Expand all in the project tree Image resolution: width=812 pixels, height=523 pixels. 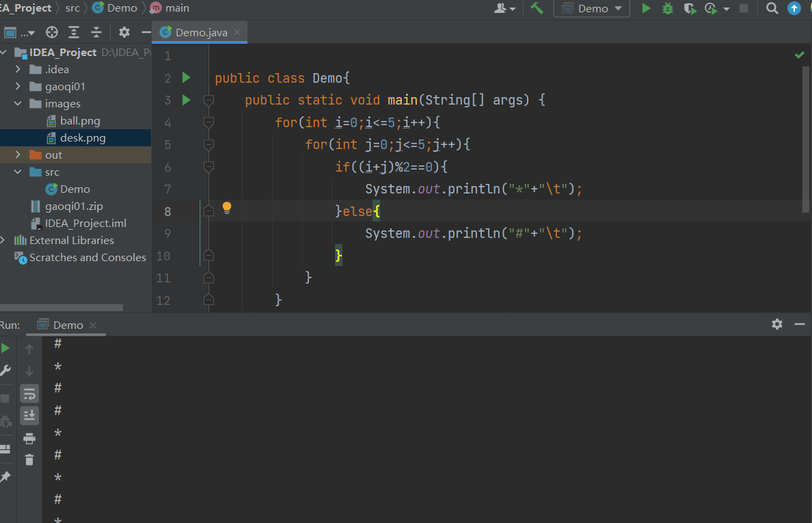74,33
